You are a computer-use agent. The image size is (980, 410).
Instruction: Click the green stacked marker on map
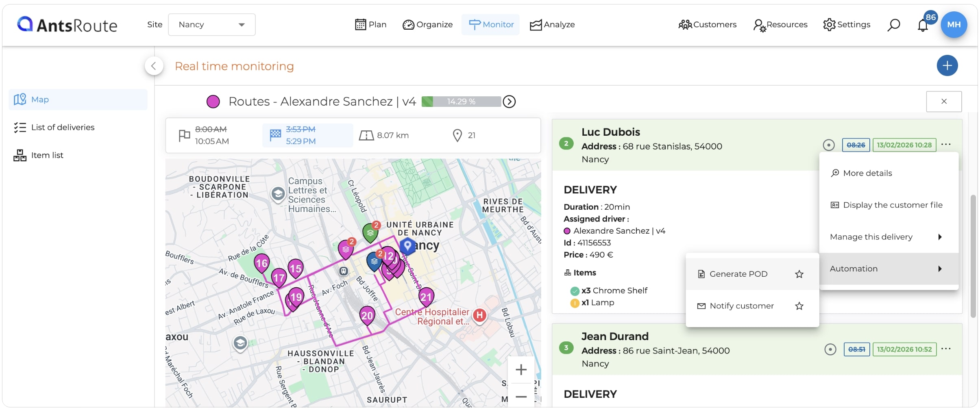pos(370,233)
